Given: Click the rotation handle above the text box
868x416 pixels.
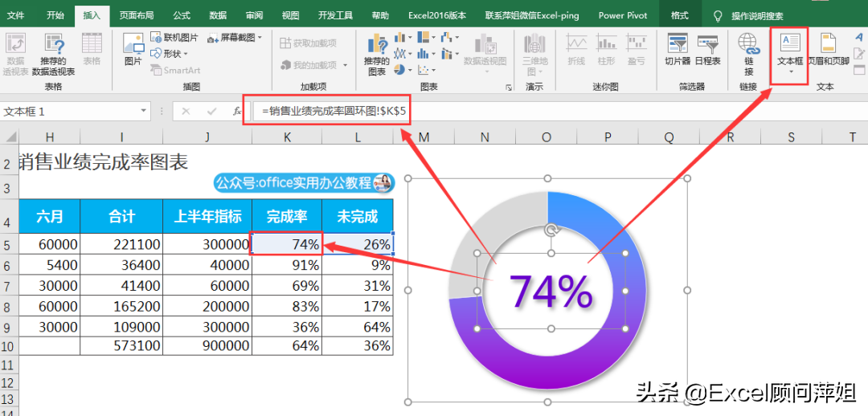Looking at the screenshot, I should point(551,230).
